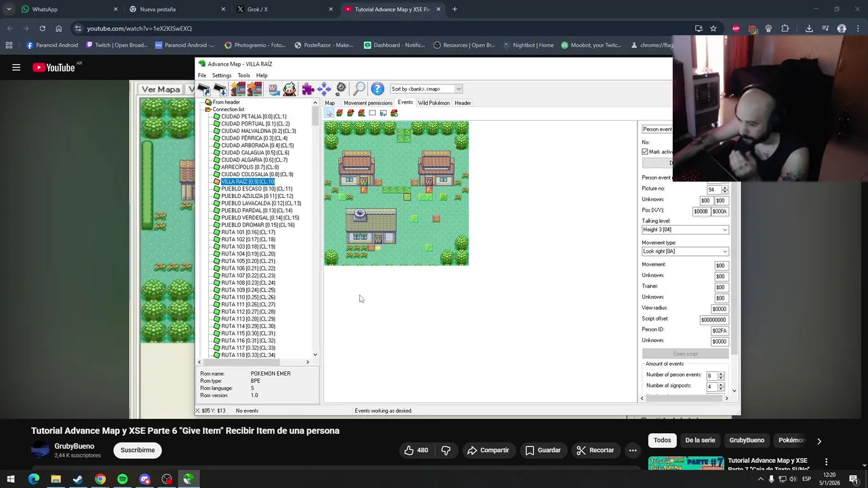Select the pointer tool in Events toolbar

329,113
